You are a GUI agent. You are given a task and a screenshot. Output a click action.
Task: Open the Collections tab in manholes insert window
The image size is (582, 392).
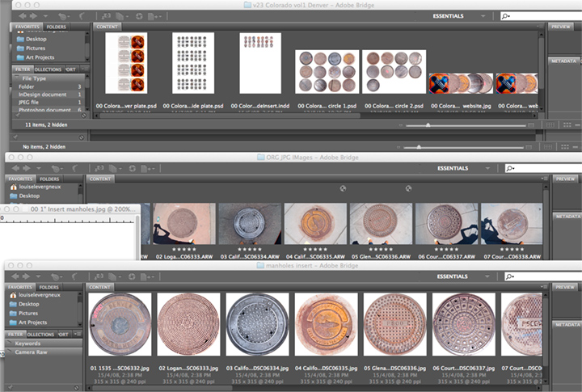[x=40, y=335]
